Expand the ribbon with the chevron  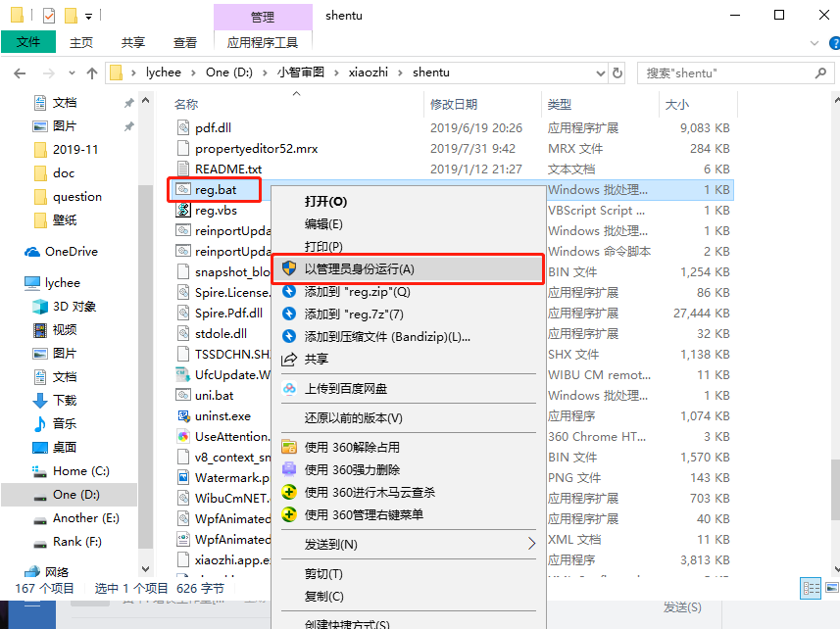tap(812, 43)
